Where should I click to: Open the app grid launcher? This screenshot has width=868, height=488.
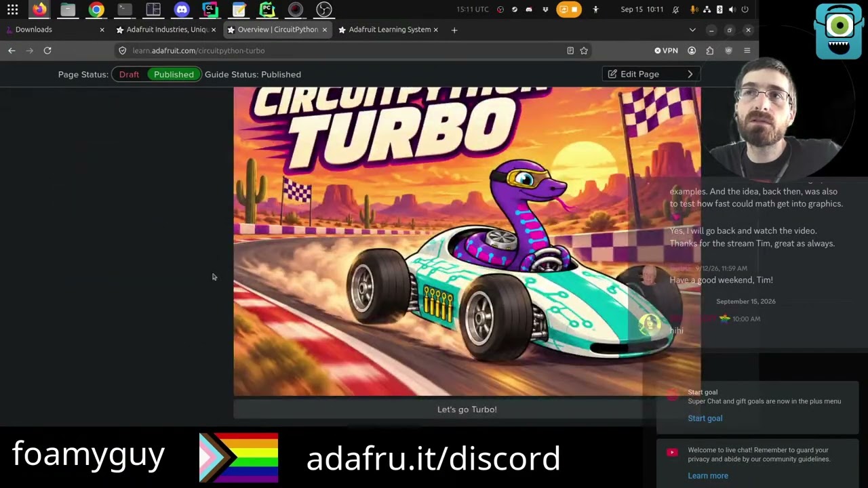[12, 9]
